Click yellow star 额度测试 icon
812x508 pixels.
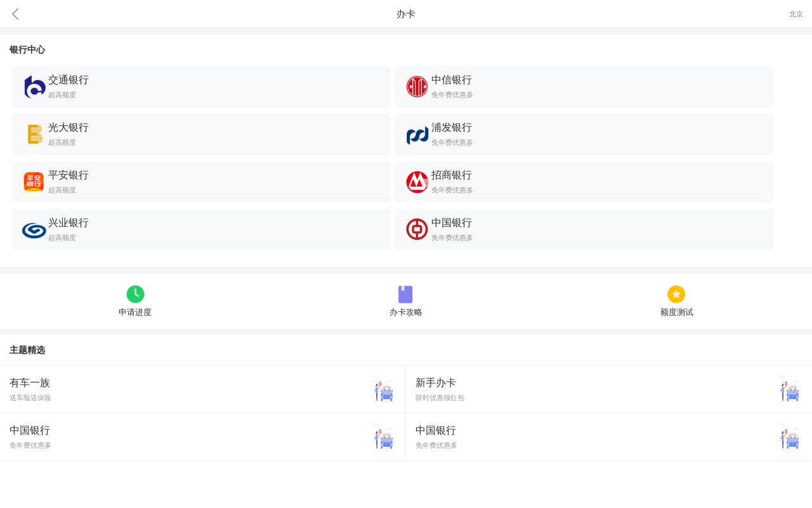pyautogui.click(x=676, y=294)
